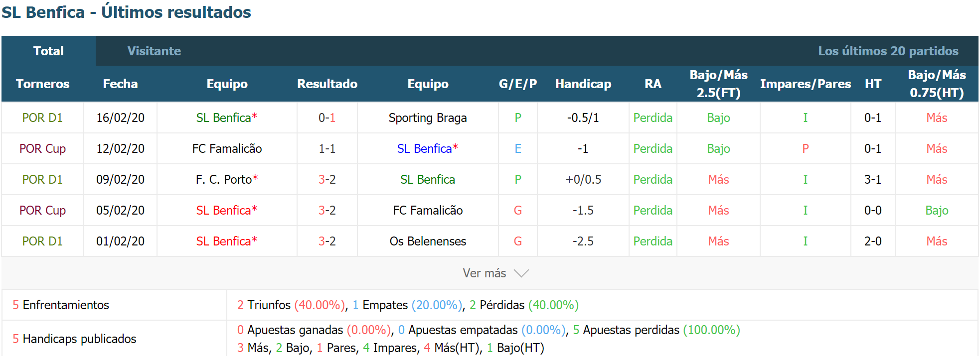Expand the Ver más chevron arrow
The width and height of the screenshot is (980, 356).
pos(521,273)
